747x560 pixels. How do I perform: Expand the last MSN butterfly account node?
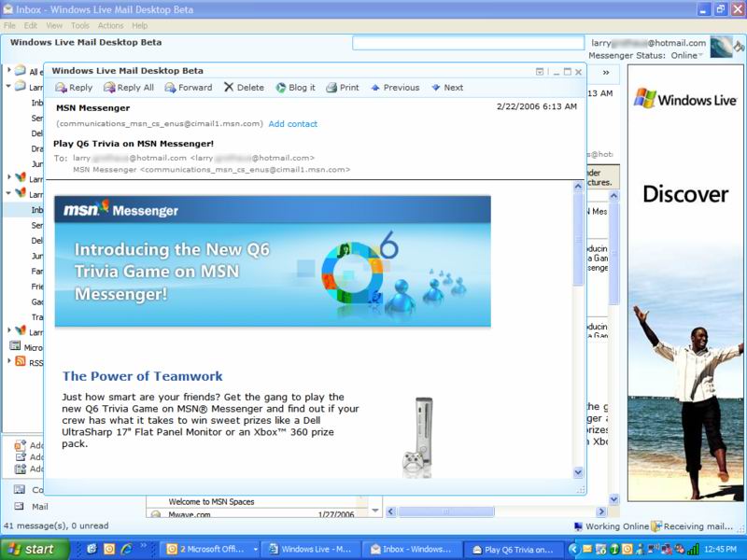(8, 330)
